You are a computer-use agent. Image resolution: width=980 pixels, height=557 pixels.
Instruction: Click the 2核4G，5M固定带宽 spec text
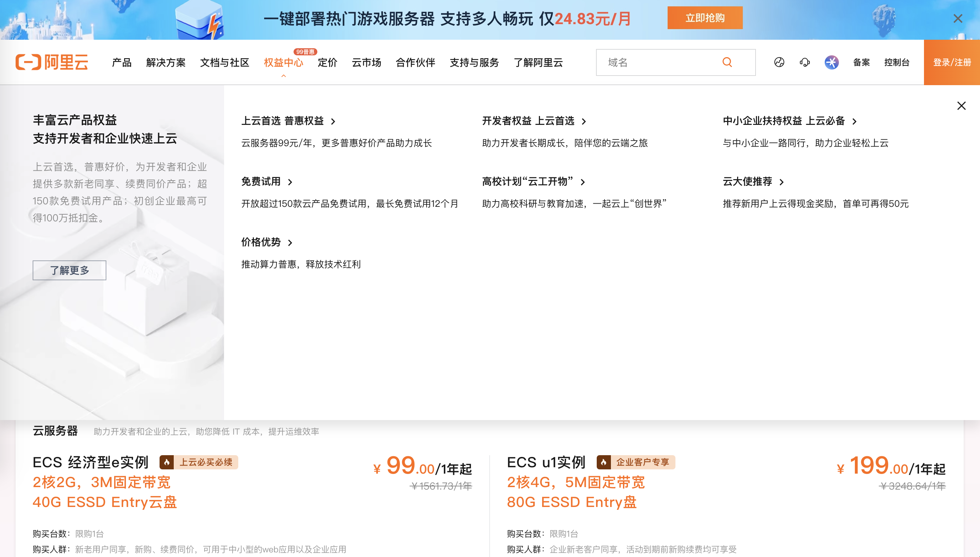pos(576,482)
